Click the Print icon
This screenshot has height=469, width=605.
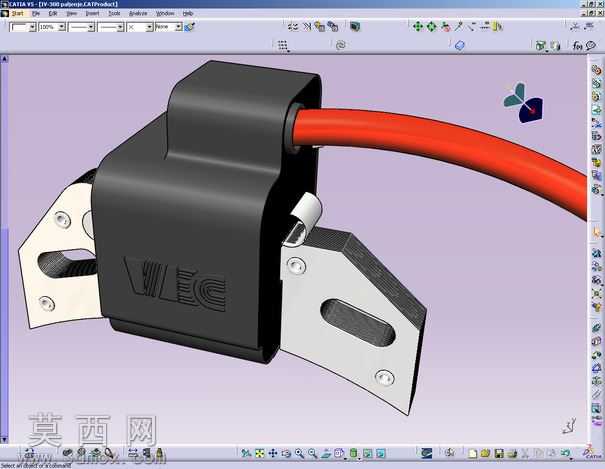[x=512, y=454]
